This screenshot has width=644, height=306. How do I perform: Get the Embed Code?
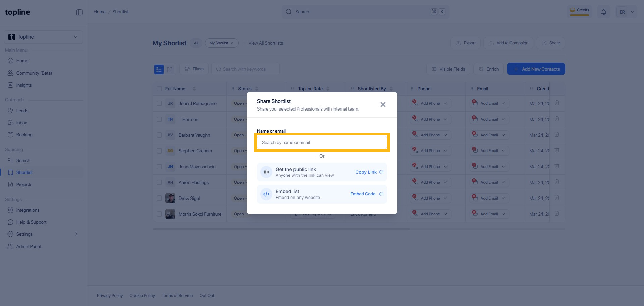point(367,194)
